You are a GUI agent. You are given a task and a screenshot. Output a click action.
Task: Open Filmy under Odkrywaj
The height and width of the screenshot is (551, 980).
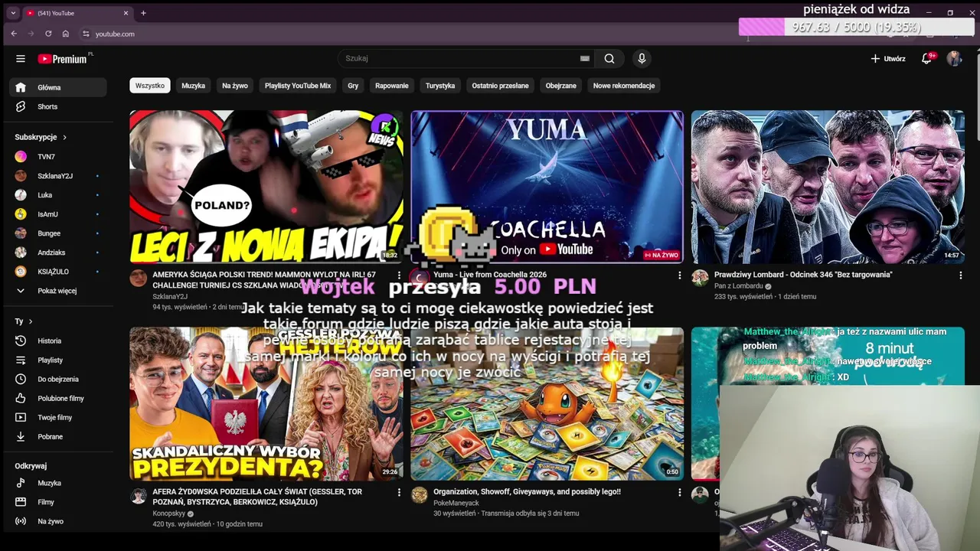[x=58, y=502]
